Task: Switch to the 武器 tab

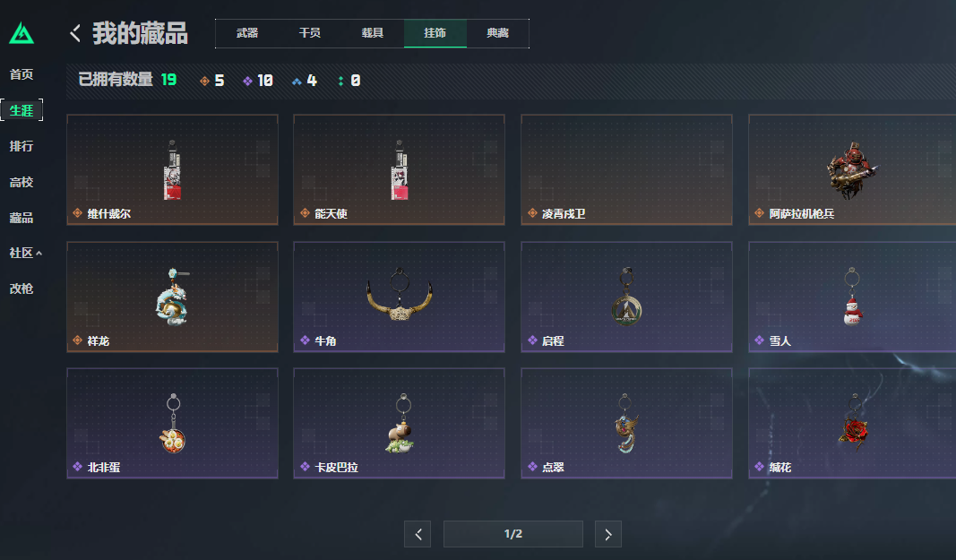Action: (247, 33)
